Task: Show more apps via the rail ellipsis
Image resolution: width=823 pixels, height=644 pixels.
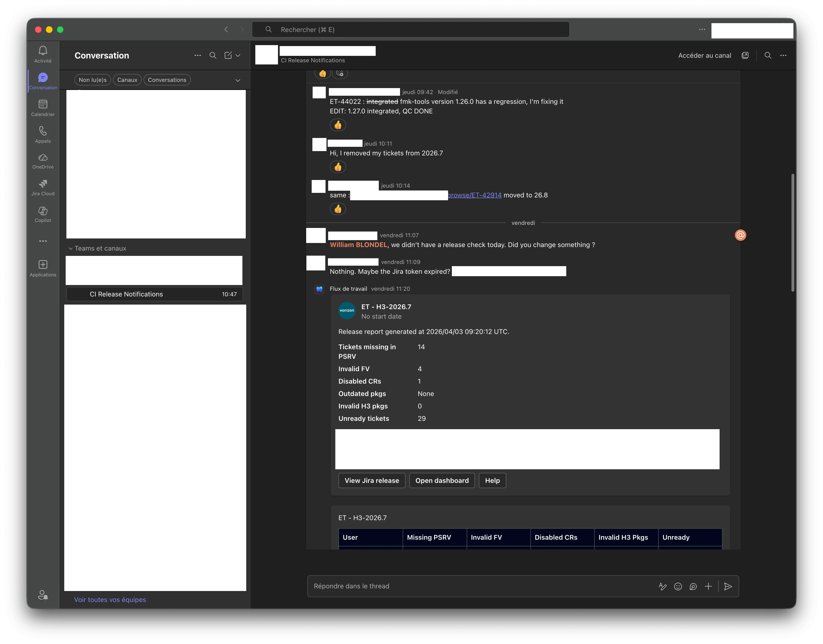Action: 43,241
